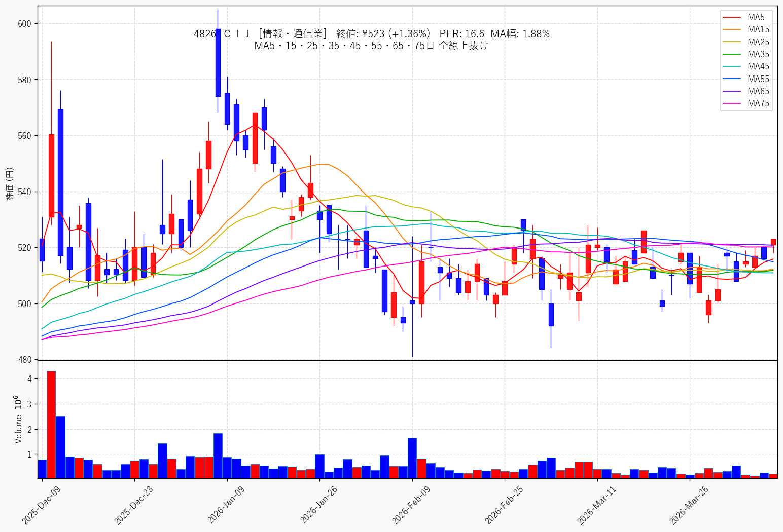Click the 2025-Dec-09 date axis label
Image resolution: width=783 pixels, height=532 pixels.
[x=41, y=505]
